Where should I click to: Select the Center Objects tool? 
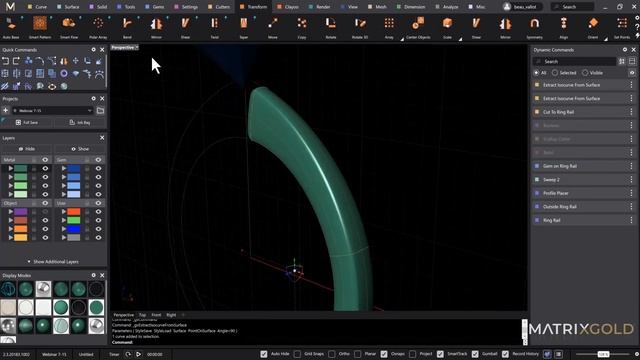418,27
